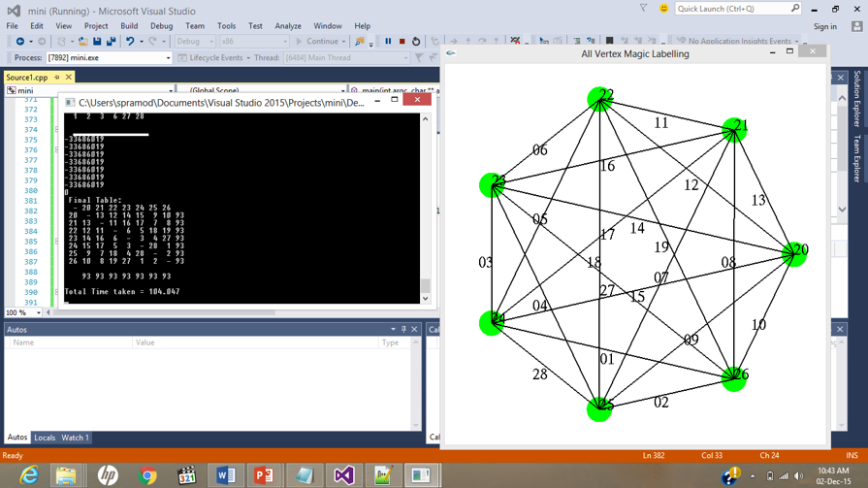This screenshot has height=488, width=868.
Task: Click the Quick Launch search magnifier
Action: tap(795, 9)
